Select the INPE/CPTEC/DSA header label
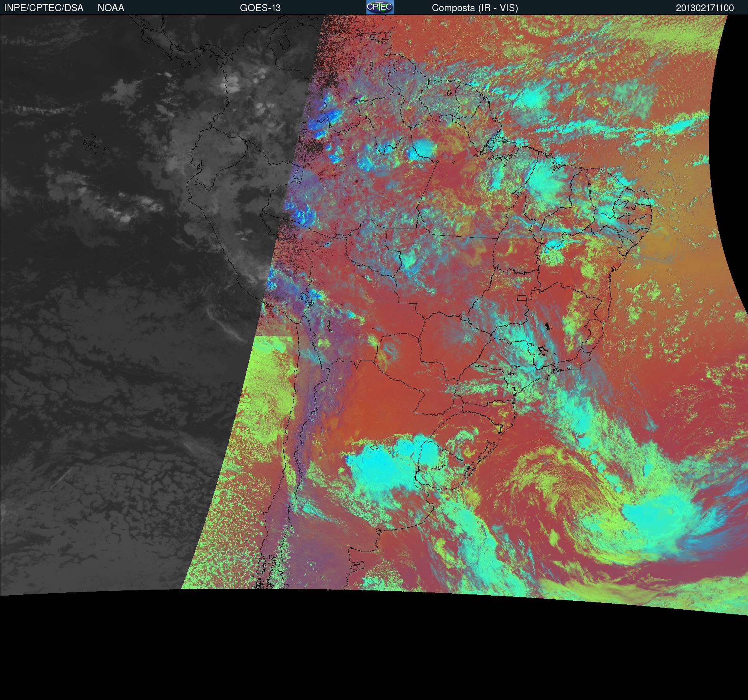Viewport: 748px width, 700px height. click(x=44, y=8)
